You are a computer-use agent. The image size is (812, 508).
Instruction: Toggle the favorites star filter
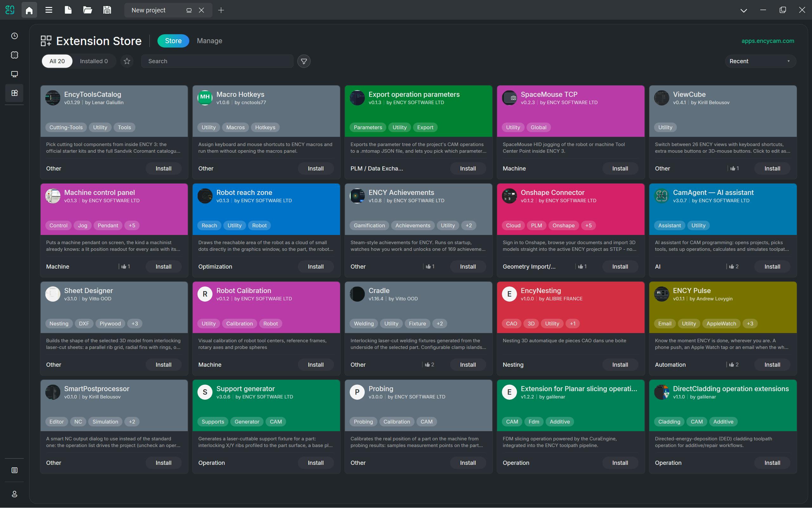(127, 61)
